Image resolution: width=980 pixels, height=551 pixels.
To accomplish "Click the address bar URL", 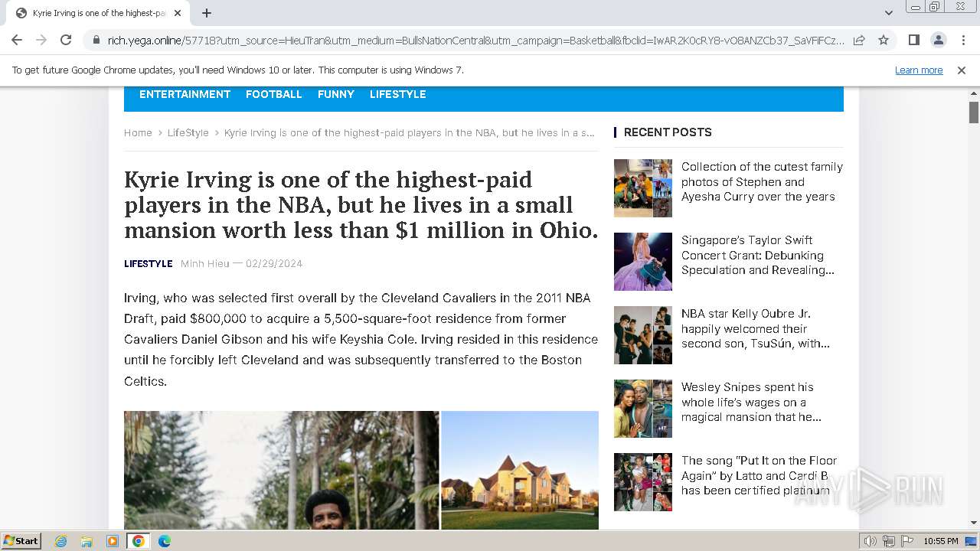I will tap(475, 41).
